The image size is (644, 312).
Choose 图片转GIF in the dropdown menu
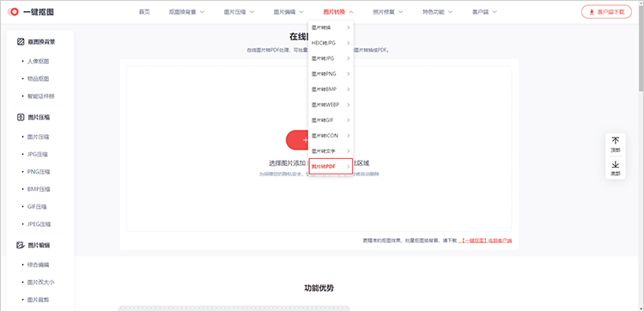(x=331, y=120)
